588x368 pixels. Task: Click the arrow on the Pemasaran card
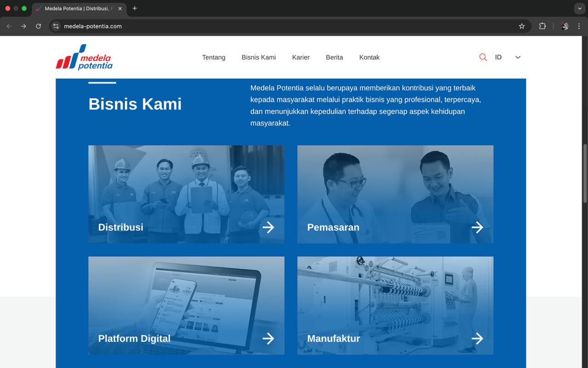(x=477, y=227)
